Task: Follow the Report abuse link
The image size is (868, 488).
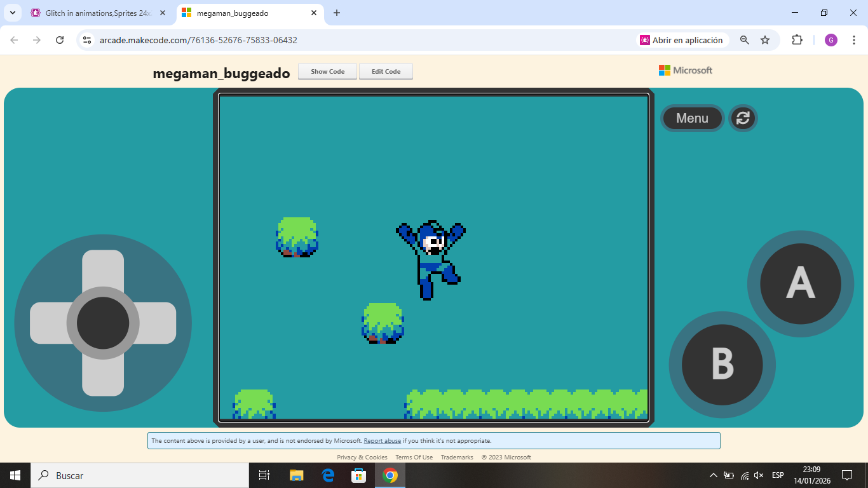Action: [383, 441]
